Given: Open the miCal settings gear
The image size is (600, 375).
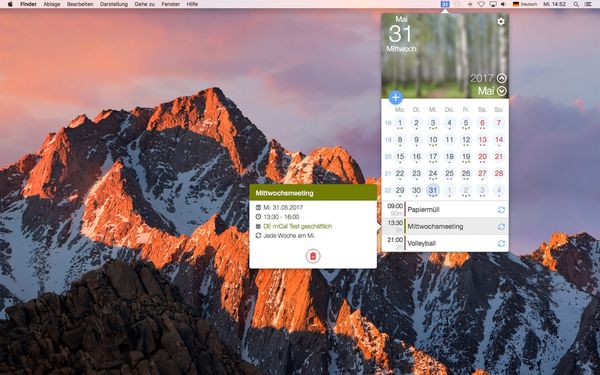Looking at the screenshot, I should tap(501, 21).
